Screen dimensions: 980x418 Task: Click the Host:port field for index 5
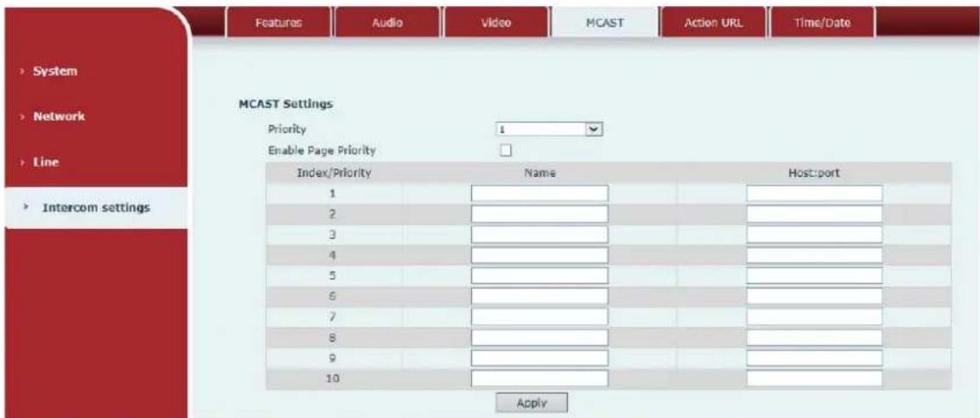[x=814, y=275]
